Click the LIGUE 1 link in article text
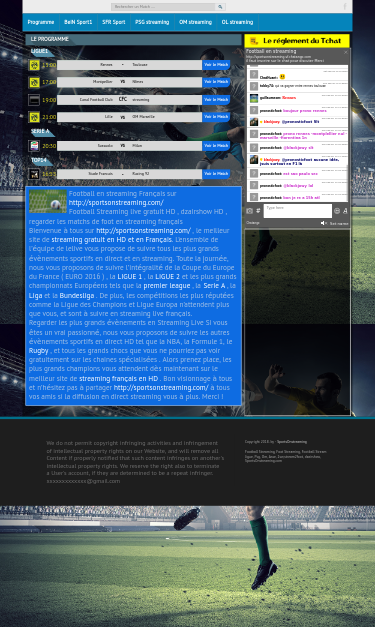 pos(130,277)
